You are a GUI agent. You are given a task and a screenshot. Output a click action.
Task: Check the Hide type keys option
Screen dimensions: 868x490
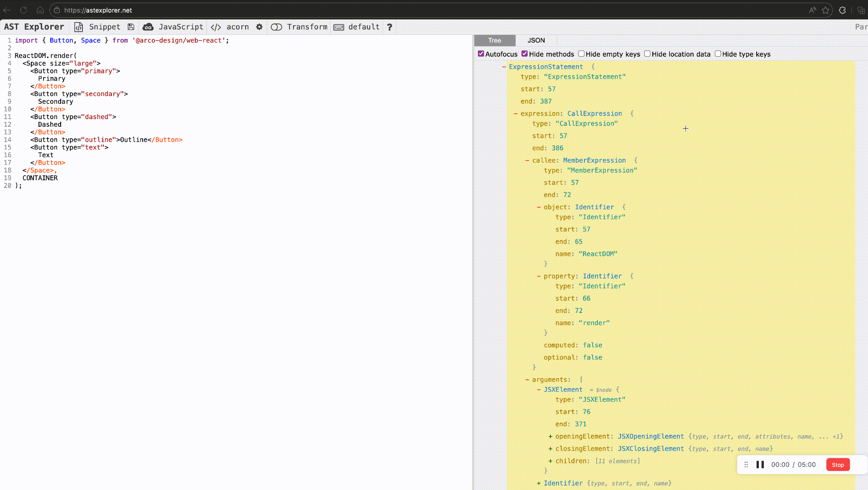point(718,53)
